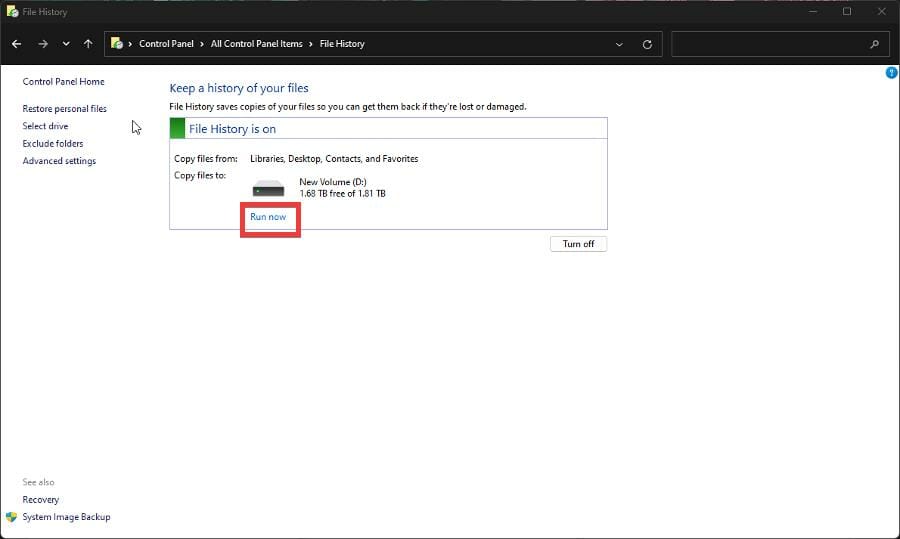Go forward with the right arrow button
Screen dimensions: 900x539
pos(43,44)
